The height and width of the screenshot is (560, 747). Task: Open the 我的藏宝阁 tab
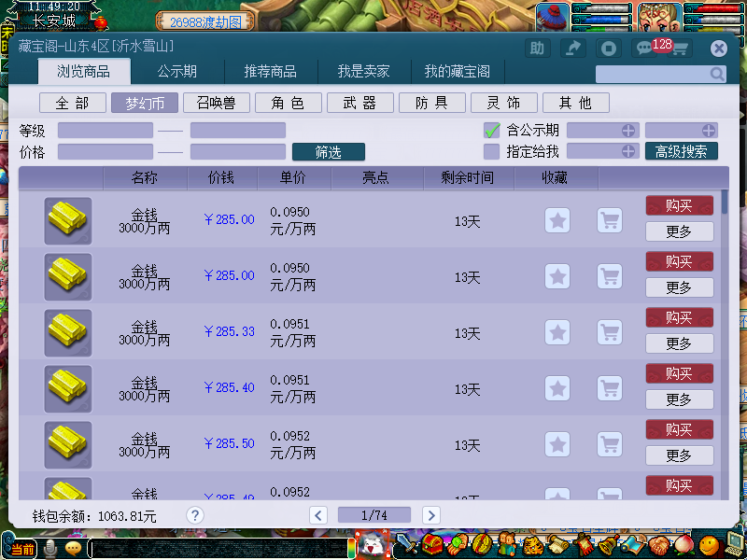457,72
